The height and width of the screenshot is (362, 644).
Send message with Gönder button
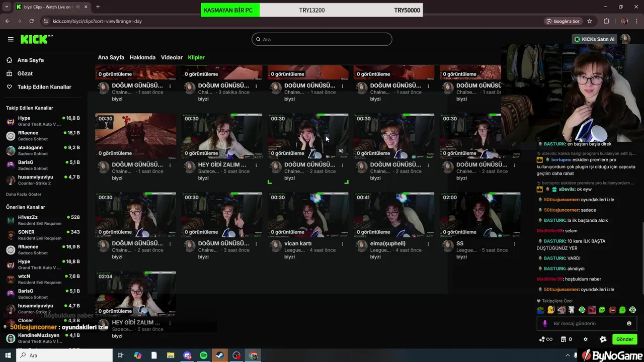pos(624,339)
